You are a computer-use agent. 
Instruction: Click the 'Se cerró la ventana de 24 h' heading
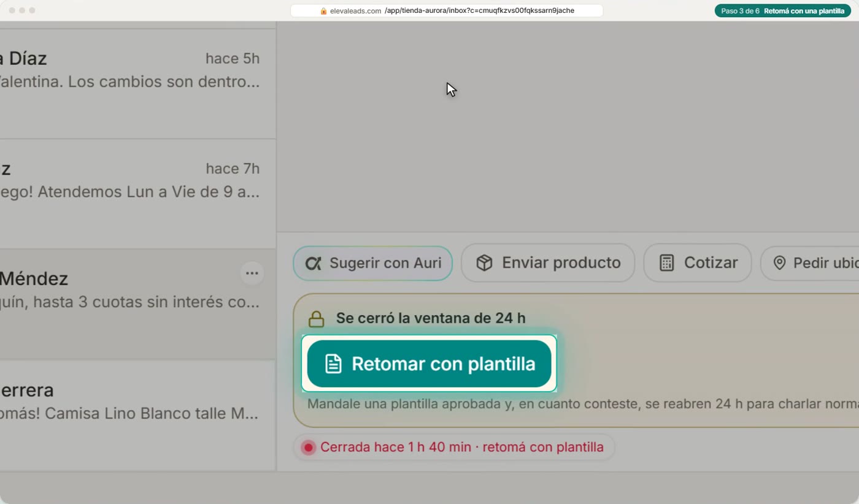pos(431,319)
